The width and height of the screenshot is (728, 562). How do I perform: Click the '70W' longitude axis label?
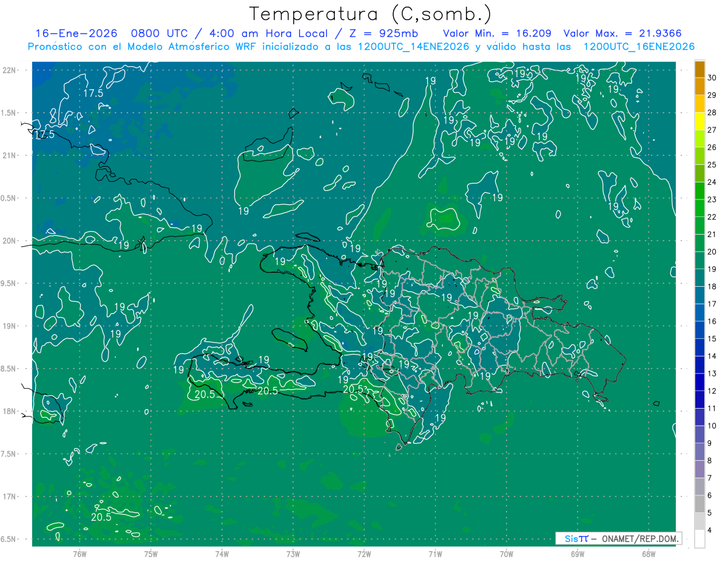tap(507, 554)
